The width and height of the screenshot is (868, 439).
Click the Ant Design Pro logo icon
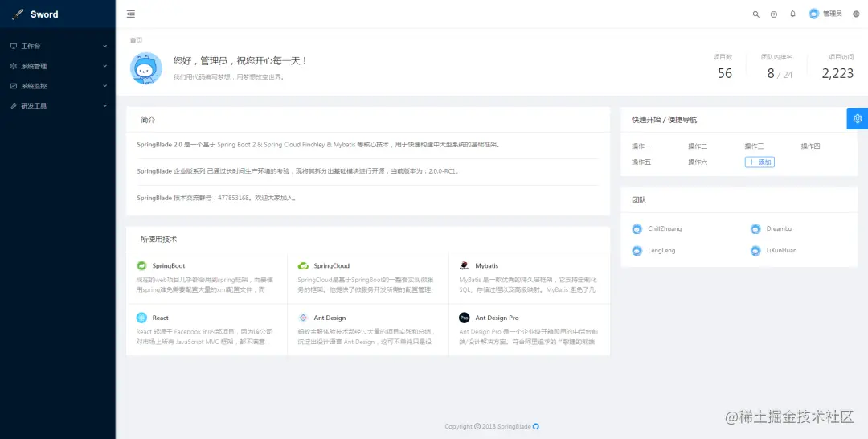point(464,318)
